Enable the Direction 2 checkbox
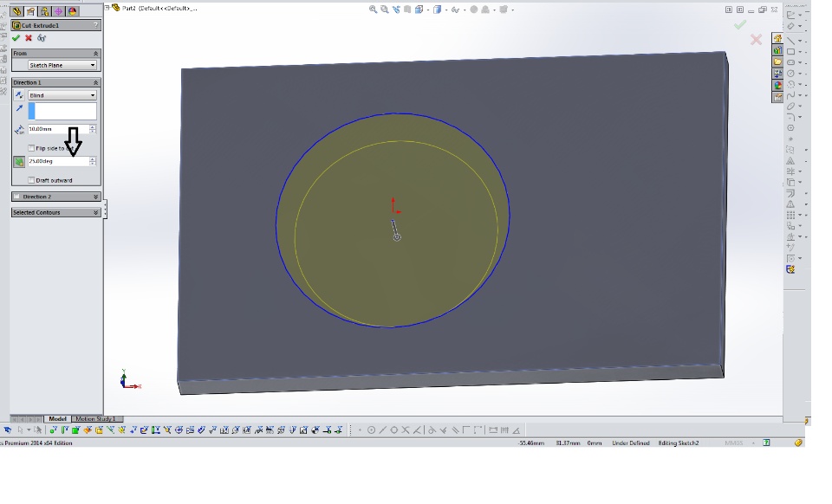 point(17,197)
